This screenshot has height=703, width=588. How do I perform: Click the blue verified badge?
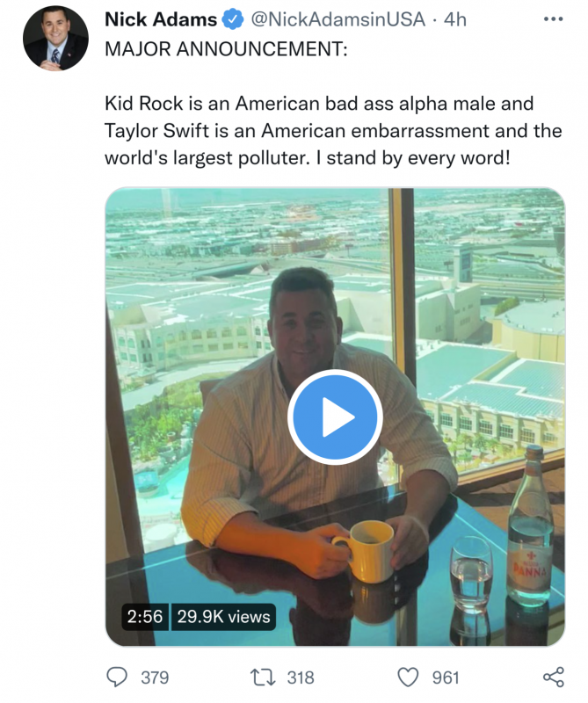233,19
